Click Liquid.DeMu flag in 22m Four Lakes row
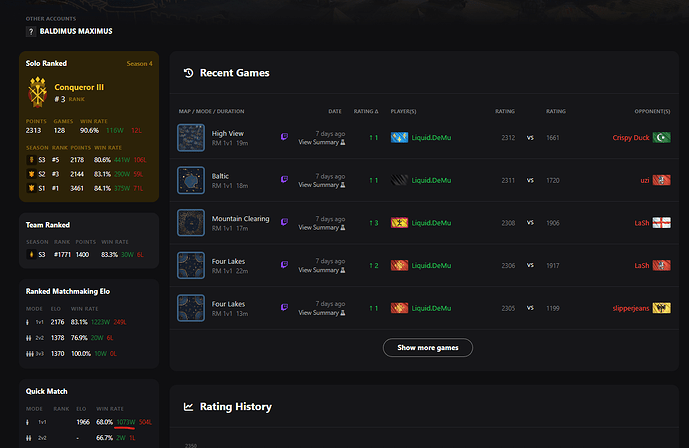This screenshot has width=689, height=448. point(399,265)
